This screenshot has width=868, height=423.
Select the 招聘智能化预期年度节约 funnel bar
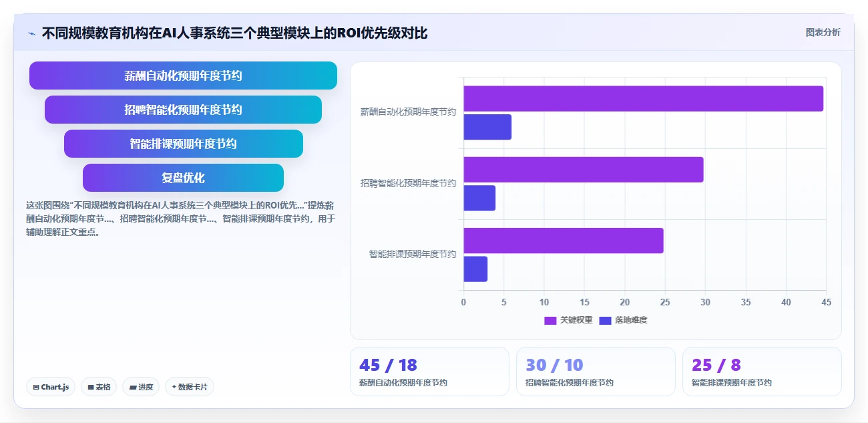[183, 110]
